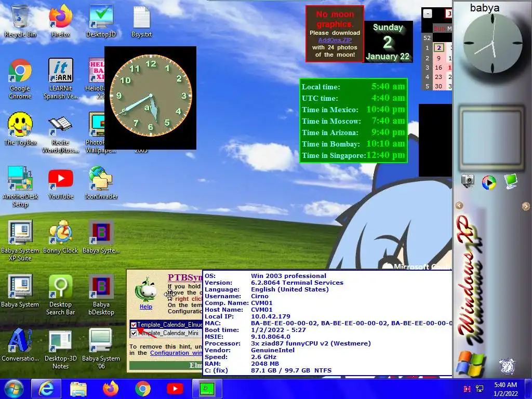Click the Processor info line

click(x=288, y=343)
